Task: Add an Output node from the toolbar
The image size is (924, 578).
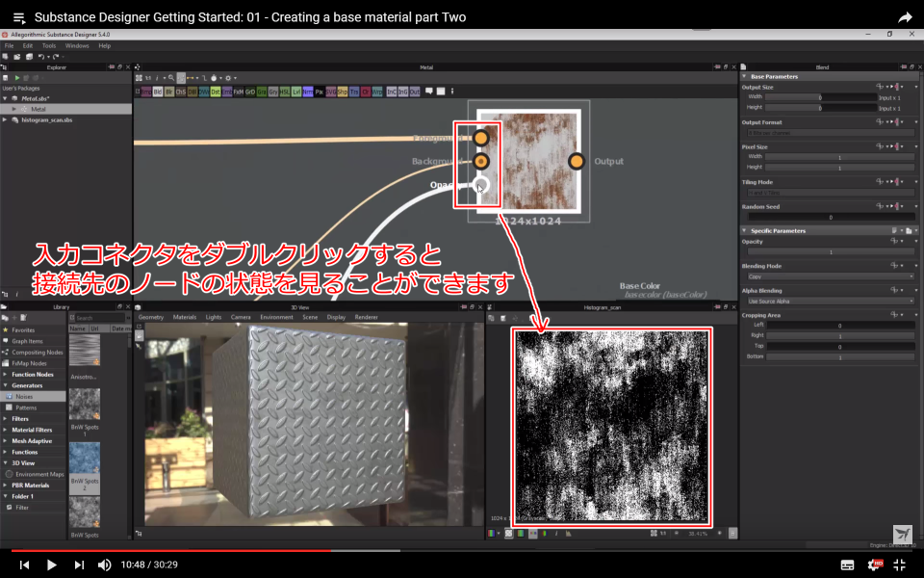Action: [415, 92]
